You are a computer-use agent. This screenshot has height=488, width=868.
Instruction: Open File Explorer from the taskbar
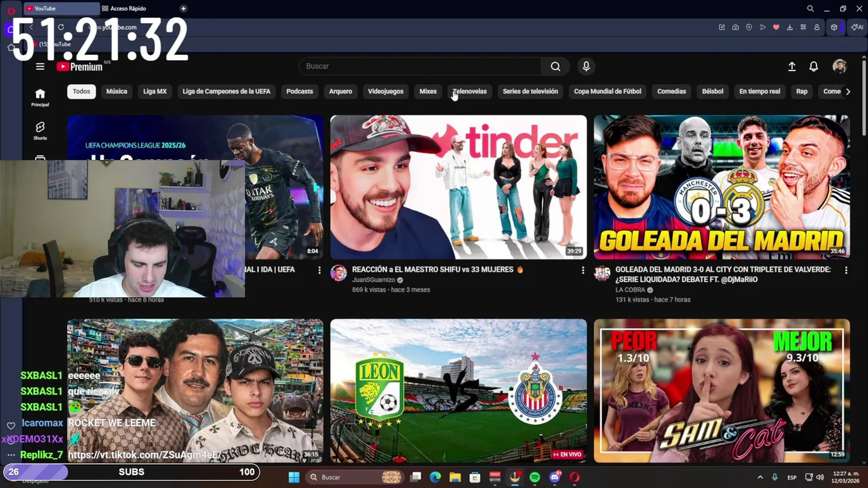point(455,477)
